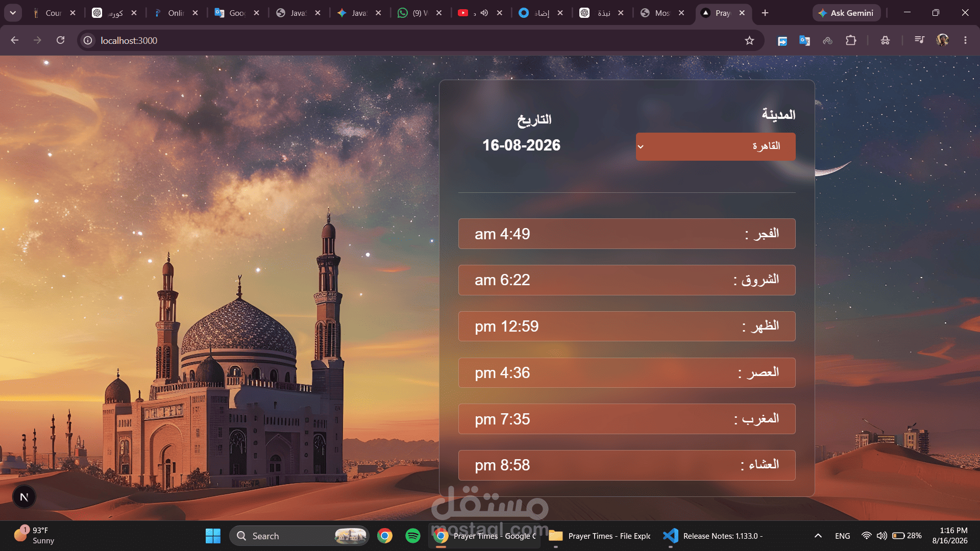The image size is (980, 551).
Task: Open Spotify from the taskbar
Action: tap(412, 536)
